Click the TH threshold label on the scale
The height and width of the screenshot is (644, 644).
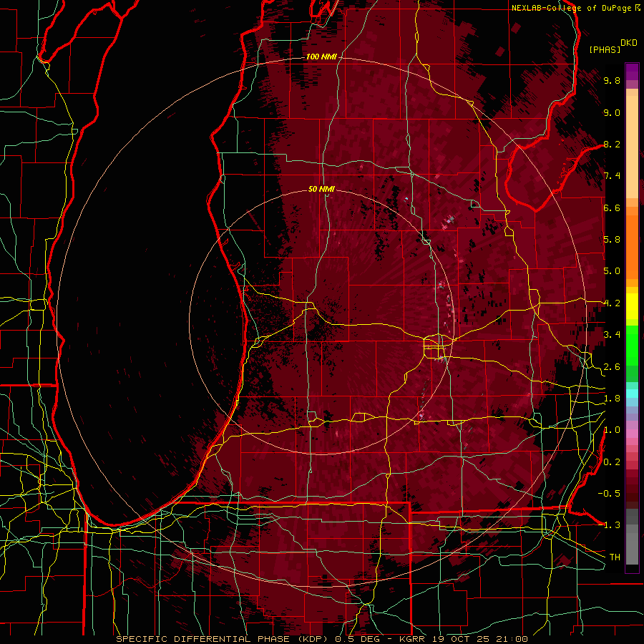pyautogui.click(x=615, y=557)
